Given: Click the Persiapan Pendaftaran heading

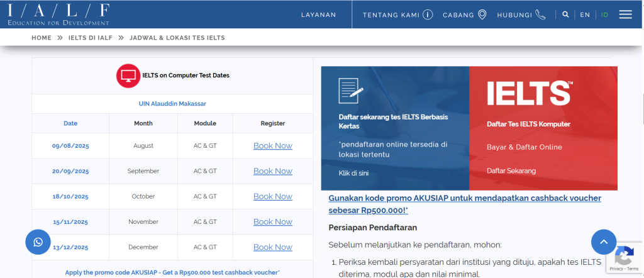Looking at the screenshot, I should point(372,228).
